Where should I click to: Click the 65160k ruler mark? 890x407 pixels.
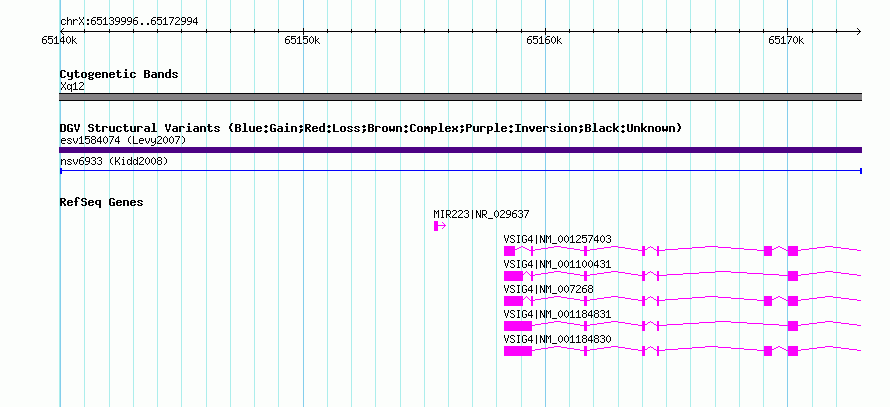point(544,40)
